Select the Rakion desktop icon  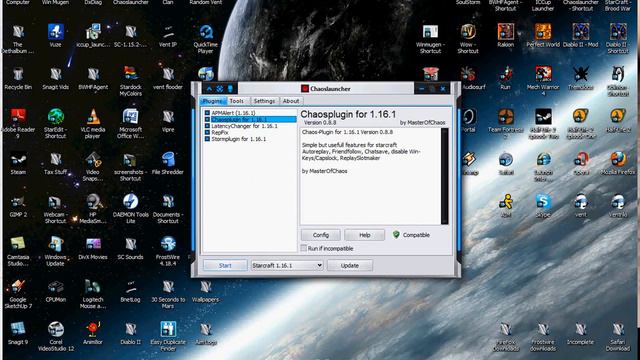coord(505,36)
